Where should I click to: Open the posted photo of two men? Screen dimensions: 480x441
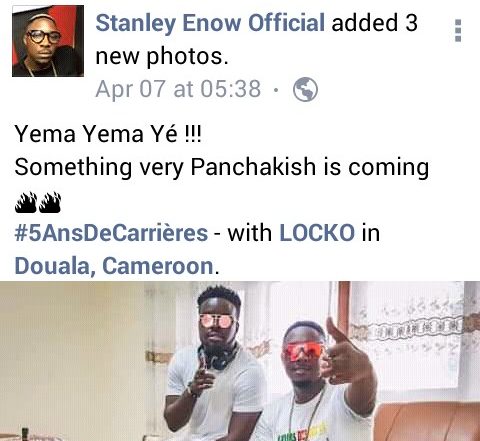(240, 361)
